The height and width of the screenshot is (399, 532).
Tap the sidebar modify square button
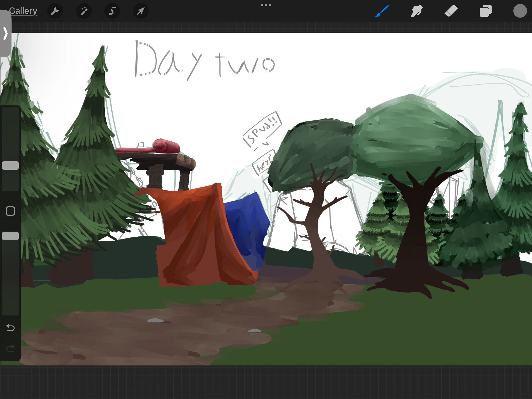pyautogui.click(x=10, y=211)
